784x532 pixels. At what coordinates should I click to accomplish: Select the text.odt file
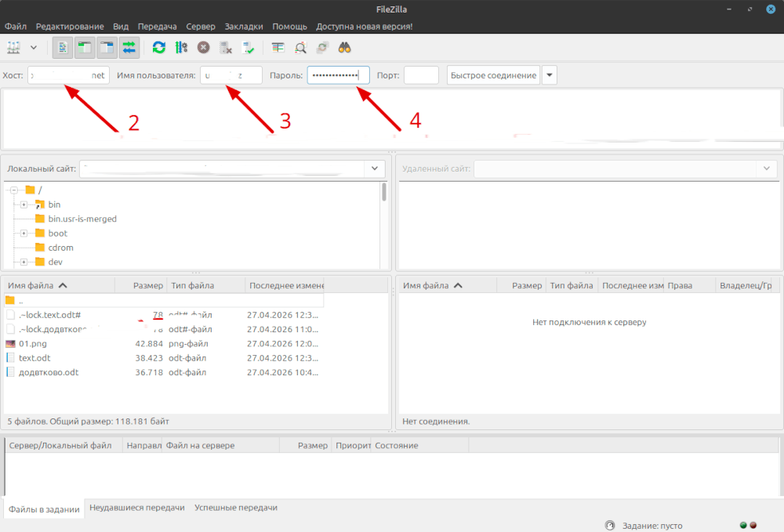click(164, 358)
